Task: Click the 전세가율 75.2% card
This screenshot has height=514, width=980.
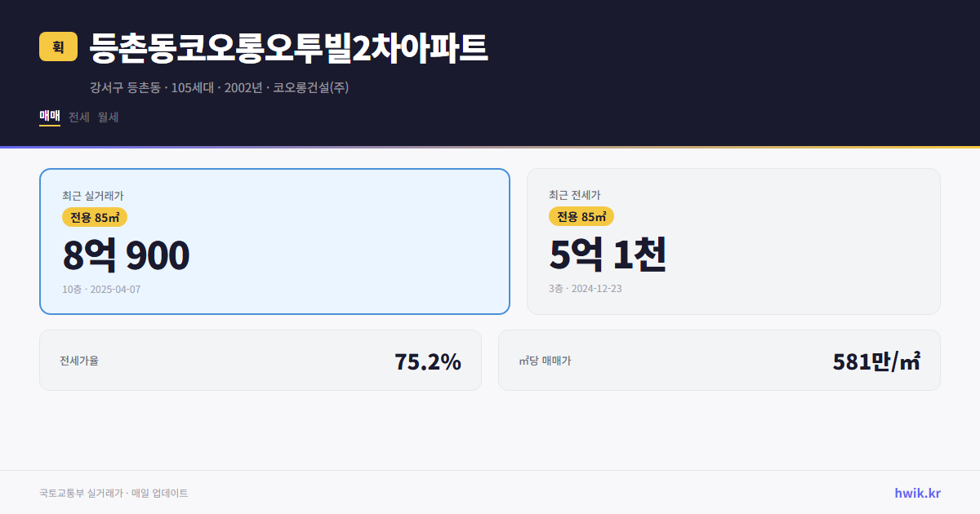Action: point(261,360)
